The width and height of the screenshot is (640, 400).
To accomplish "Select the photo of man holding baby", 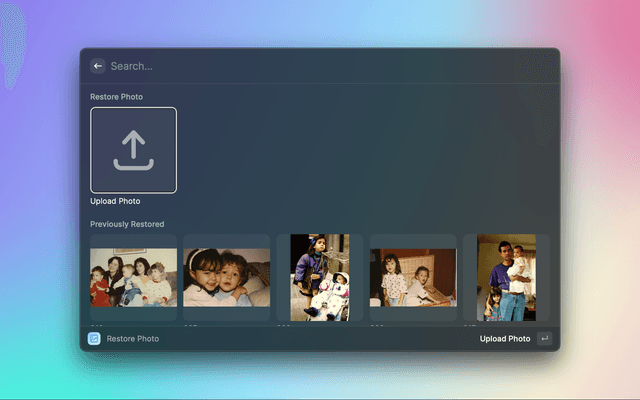I will tap(506, 277).
